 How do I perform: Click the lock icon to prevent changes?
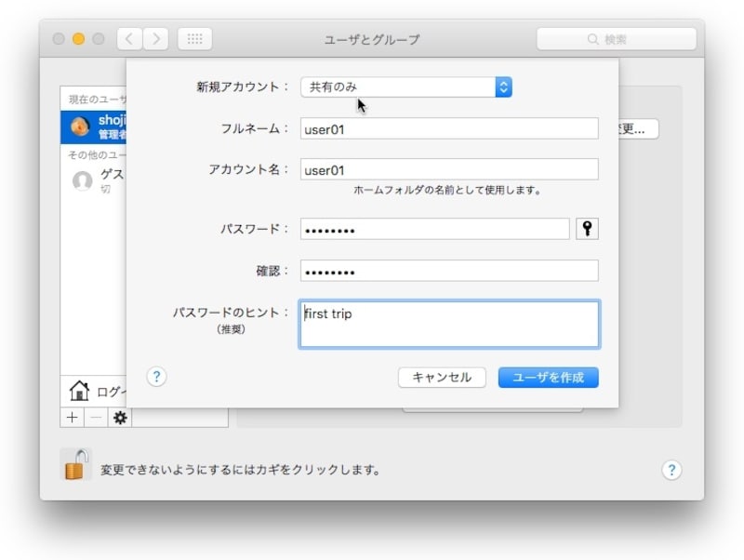coord(76,464)
